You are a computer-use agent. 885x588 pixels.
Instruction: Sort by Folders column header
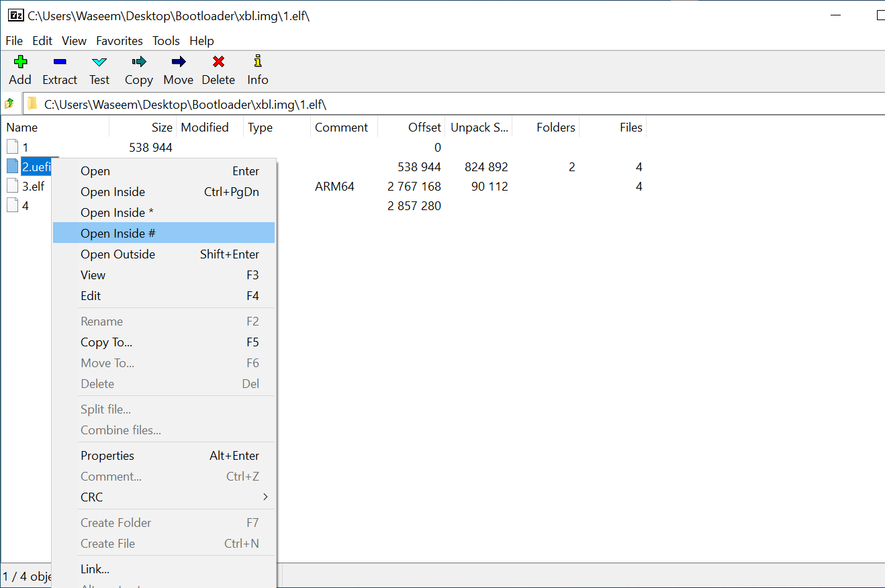click(x=545, y=128)
